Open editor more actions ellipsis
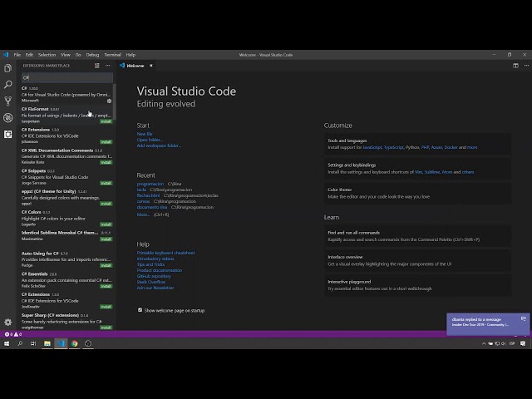Screen dimensions: 532x399 (526, 66)
